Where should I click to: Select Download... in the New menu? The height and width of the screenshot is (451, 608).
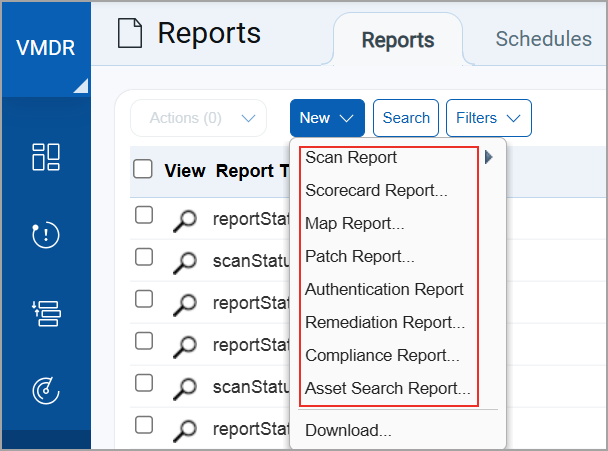point(348,430)
